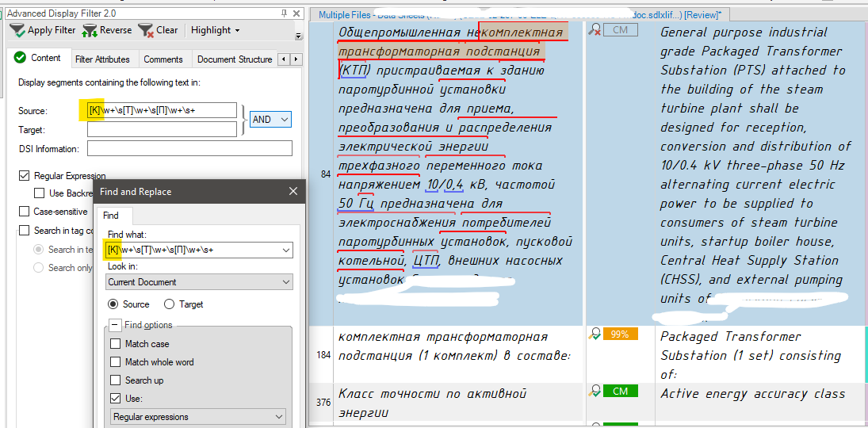Switch to the Filter Attributes tab
868x428 pixels.
tap(102, 59)
